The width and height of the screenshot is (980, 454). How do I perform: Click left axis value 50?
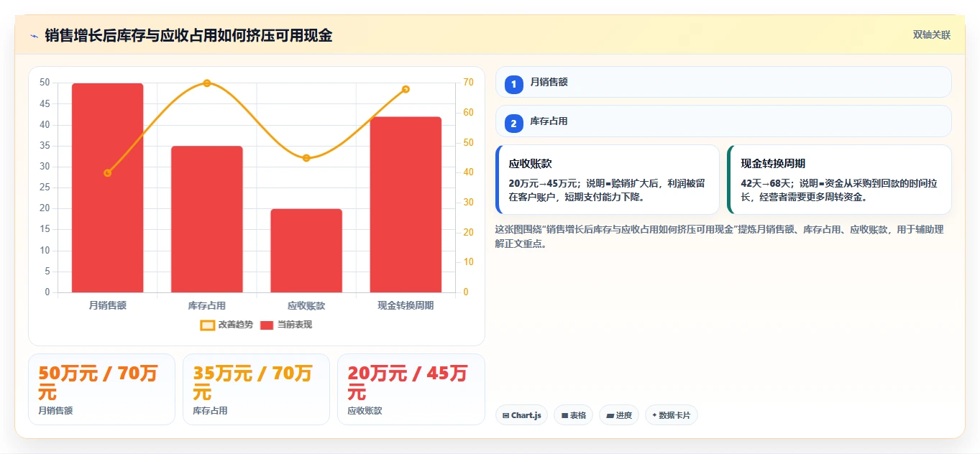(45, 83)
